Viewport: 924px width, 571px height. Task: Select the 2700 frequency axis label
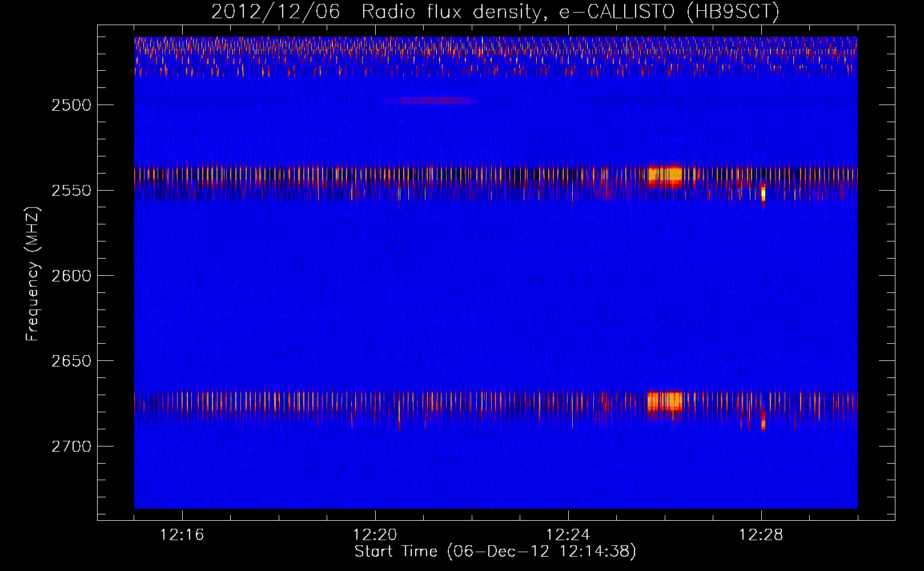tap(71, 447)
